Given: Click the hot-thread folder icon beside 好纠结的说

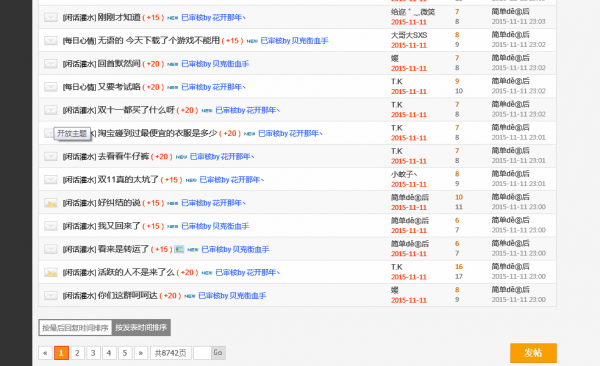Looking at the screenshot, I should pyautogui.click(x=51, y=203).
